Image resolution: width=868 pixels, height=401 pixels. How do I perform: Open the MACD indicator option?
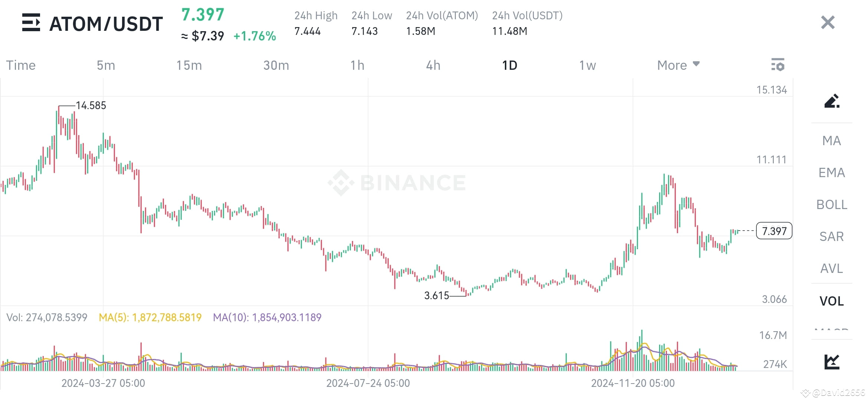click(831, 330)
